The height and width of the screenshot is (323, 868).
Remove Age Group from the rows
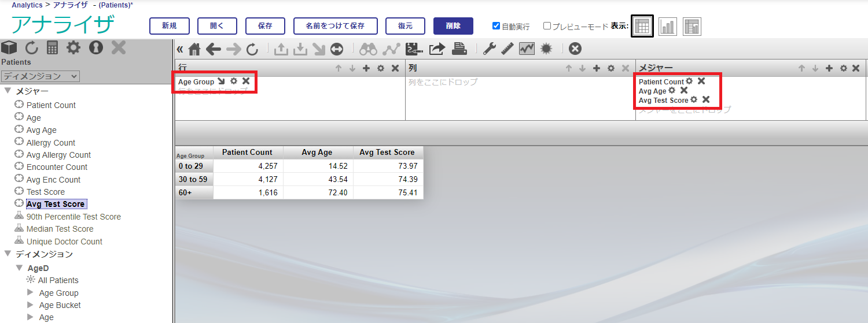click(246, 81)
